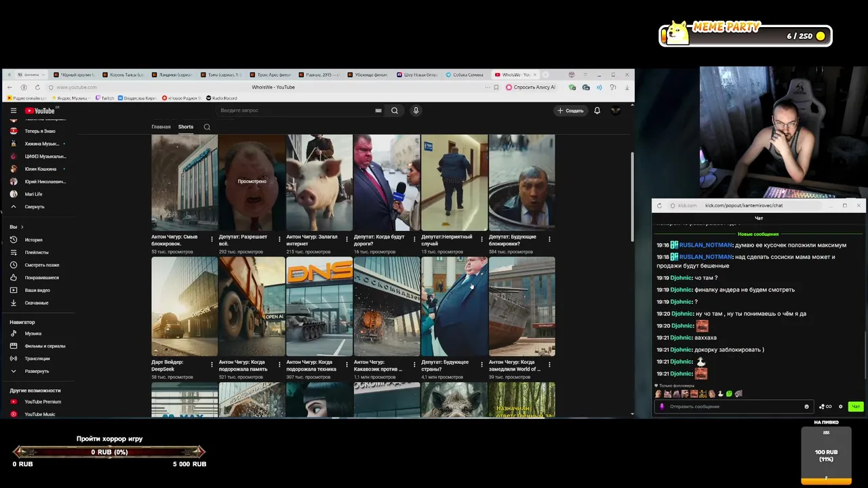Open options for Депутат: Разрешает всё
The width and height of the screenshot is (868, 488).
(279, 239)
